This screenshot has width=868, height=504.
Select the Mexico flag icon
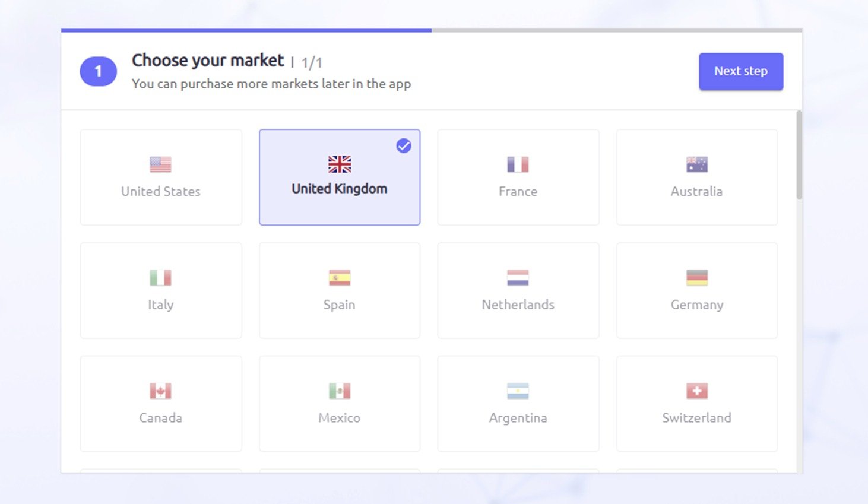click(x=339, y=391)
